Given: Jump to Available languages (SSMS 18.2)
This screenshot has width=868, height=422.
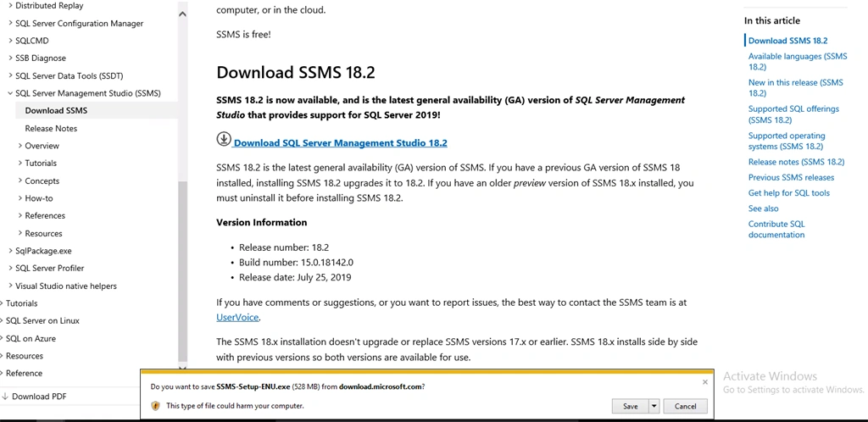Looking at the screenshot, I should pos(798,61).
